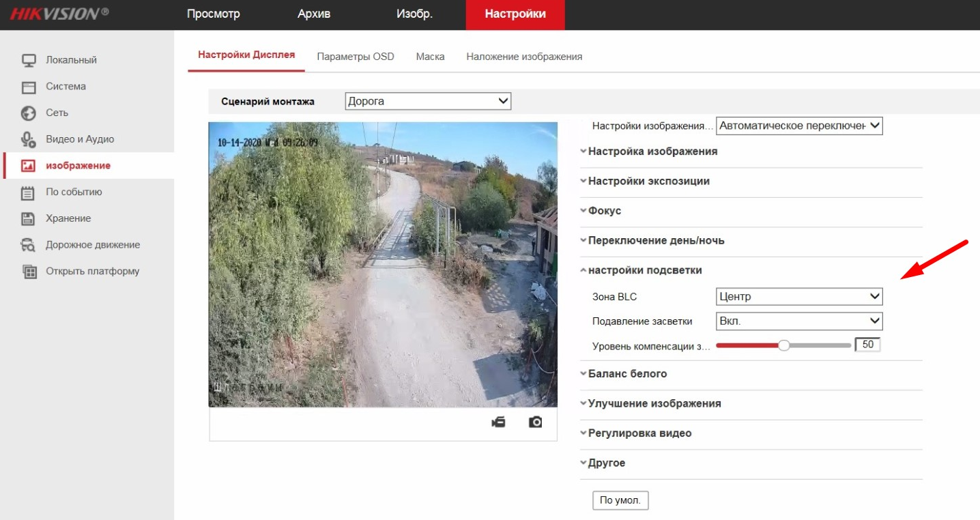Click the Network globe icon in sidebar
980x520 pixels.
coord(29,113)
